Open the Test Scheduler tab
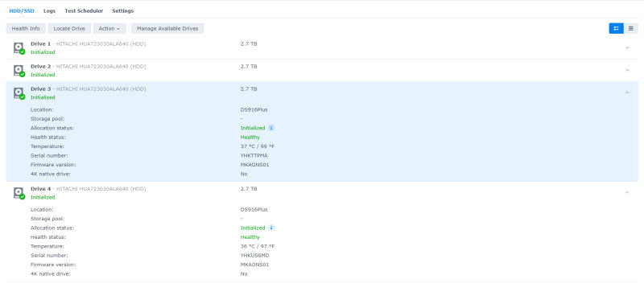 pyautogui.click(x=84, y=11)
